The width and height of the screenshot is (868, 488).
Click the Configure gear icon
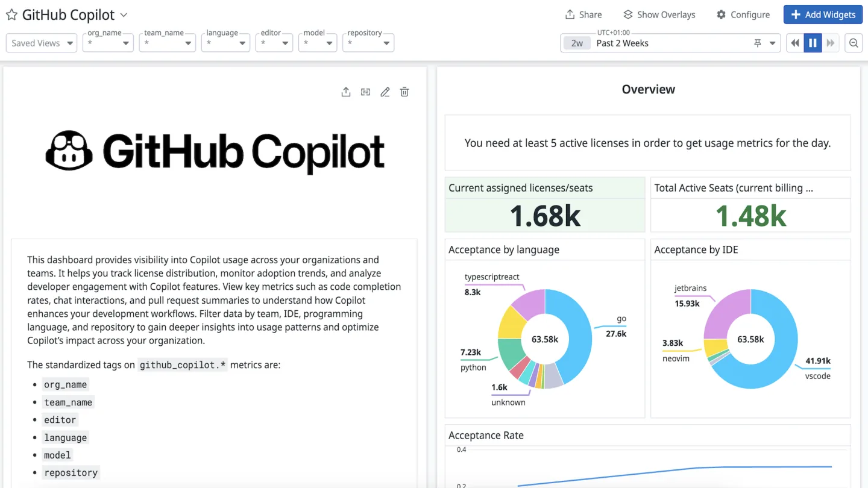click(x=721, y=14)
